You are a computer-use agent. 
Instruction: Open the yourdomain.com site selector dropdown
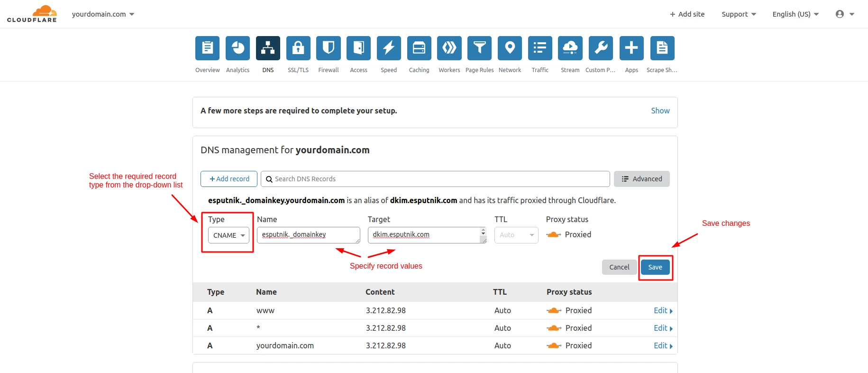pos(103,14)
